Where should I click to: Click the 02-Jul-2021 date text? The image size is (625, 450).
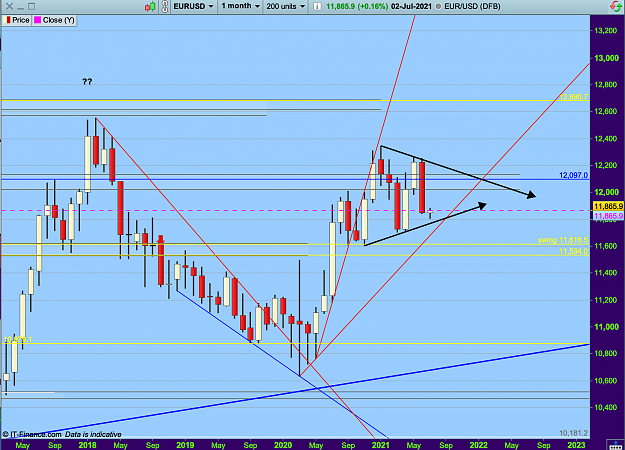[411, 6]
